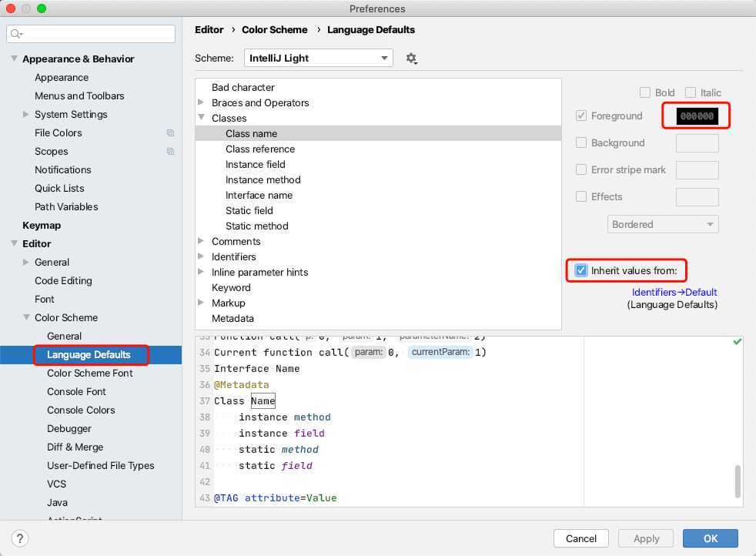Open the Bordered effect type dropdown
The image size is (756, 556).
[663, 224]
